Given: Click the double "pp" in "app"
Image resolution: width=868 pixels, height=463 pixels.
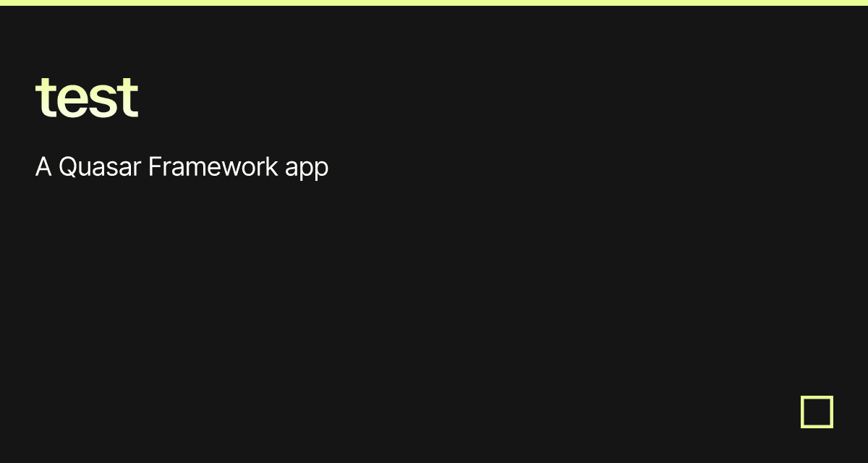Looking at the screenshot, I should click(x=315, y=171).
